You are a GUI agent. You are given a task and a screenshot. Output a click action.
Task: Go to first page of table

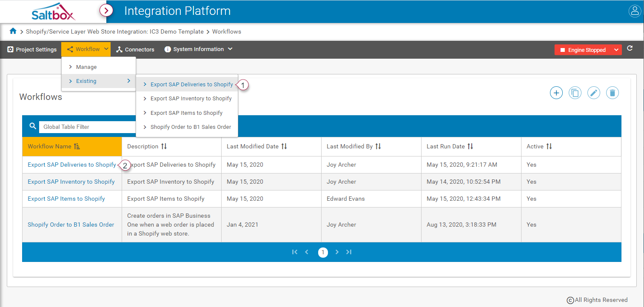point(295,252)
